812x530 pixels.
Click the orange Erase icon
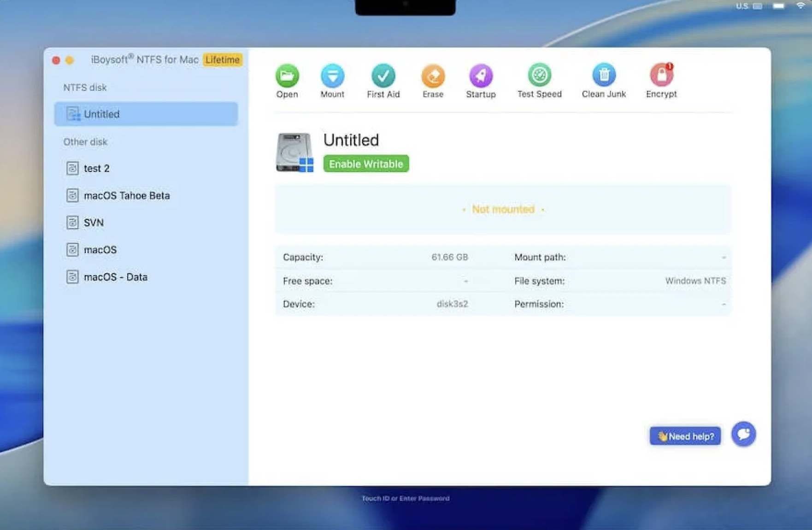tap(433, 76)
